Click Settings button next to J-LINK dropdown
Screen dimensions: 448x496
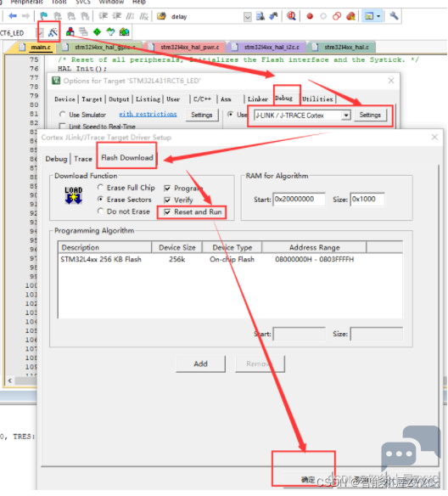tap(370, 115)
